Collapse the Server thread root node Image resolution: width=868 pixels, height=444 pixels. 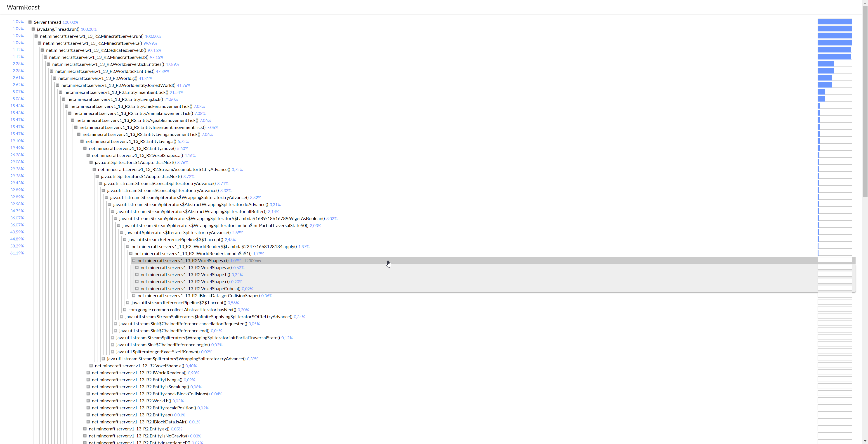[30, 22]
